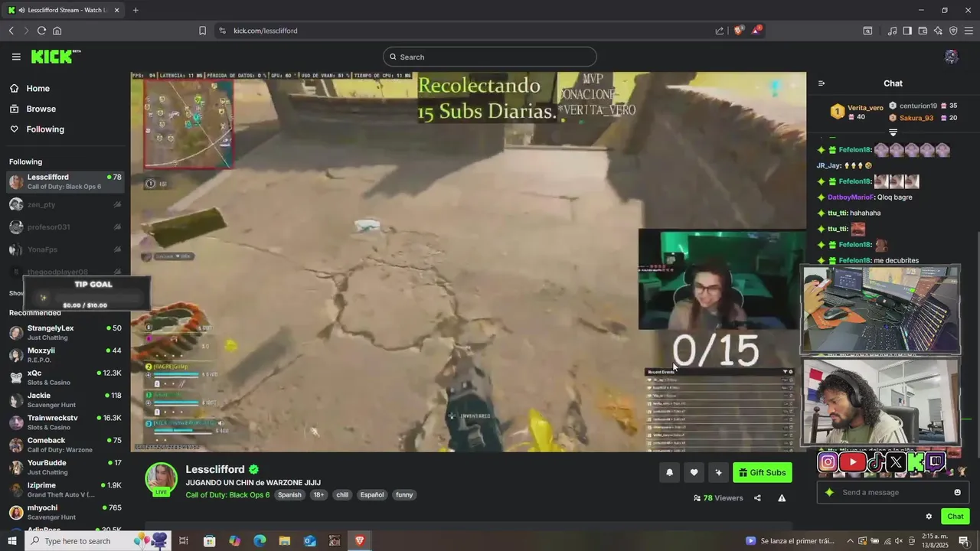Show hidden system tray icons
This screenshot has width=980, height=551.
[850, 541]
